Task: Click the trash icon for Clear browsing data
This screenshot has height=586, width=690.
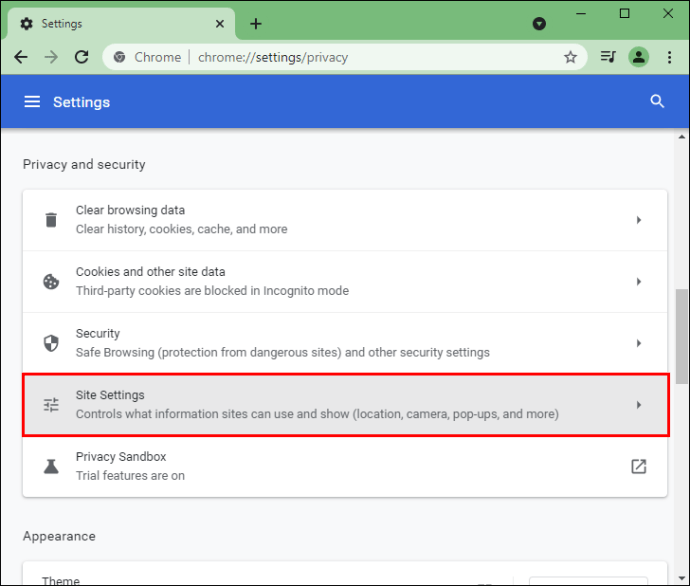Action: (x=51, y=220)
